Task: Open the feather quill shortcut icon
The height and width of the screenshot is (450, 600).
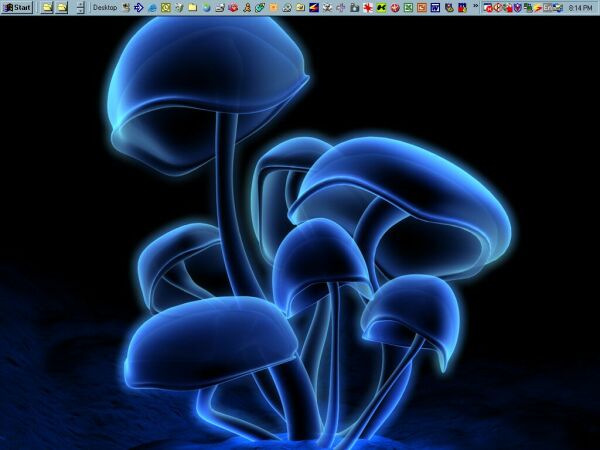Action: 179,7
